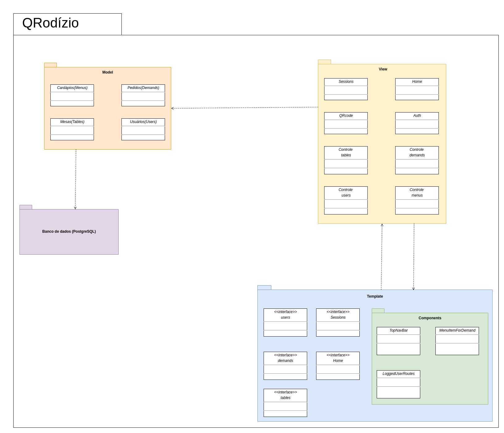This screenshot has width=504, height=433.
Task: Click the Usuários(Users) class name
Action: (x=143, y=122)
